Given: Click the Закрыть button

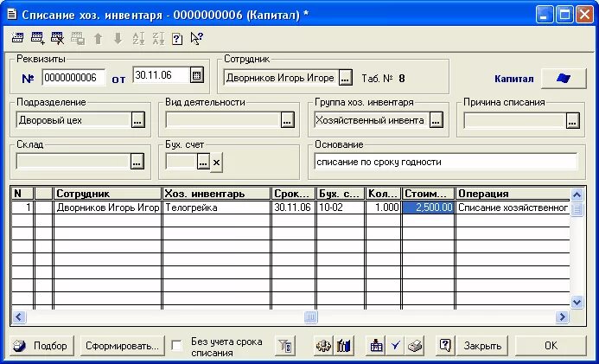Looking at the screenshot, I should 482,346.
